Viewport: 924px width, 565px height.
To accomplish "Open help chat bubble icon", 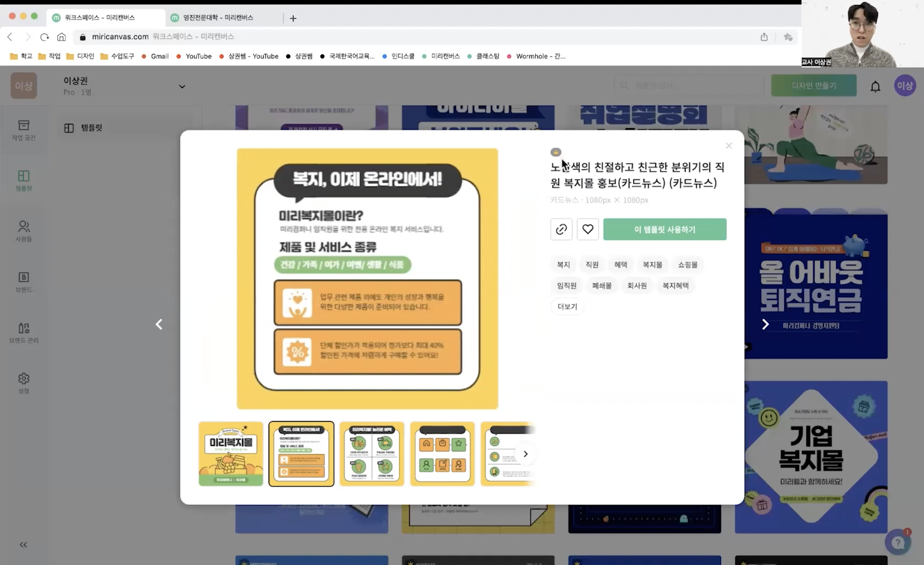I will pyautogui.click(x=898, y=542).
